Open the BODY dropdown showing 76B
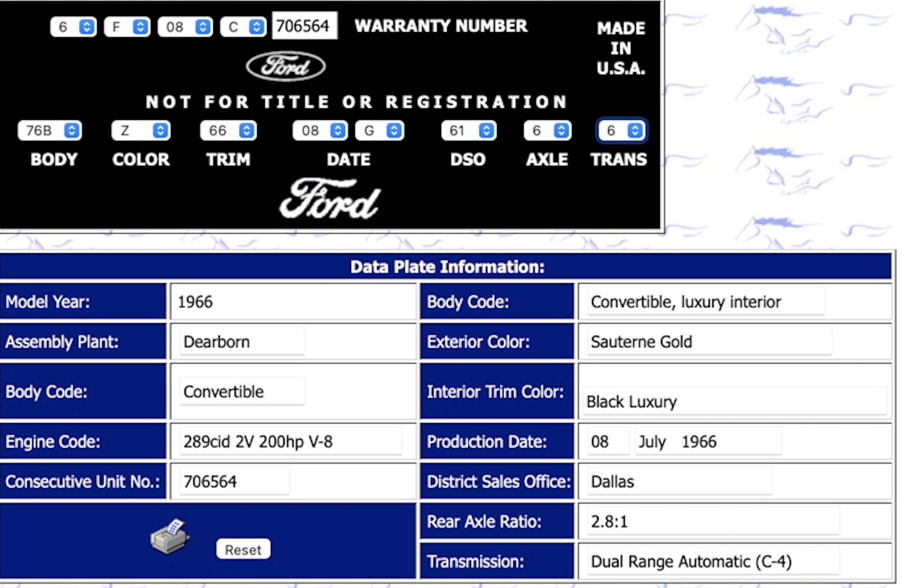This screenshot has height=588, width=903. (x=49, y=130)
